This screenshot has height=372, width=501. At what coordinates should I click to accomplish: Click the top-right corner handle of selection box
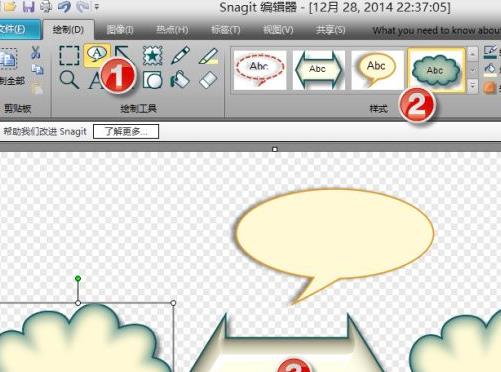(x=173, y=303)
